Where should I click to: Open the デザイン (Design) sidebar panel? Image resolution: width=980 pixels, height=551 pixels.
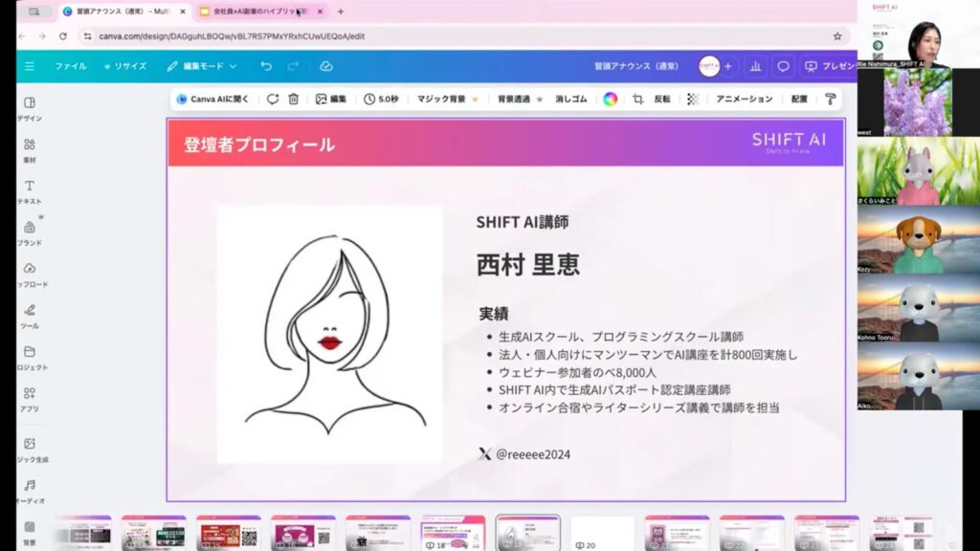tap(29, 107)
